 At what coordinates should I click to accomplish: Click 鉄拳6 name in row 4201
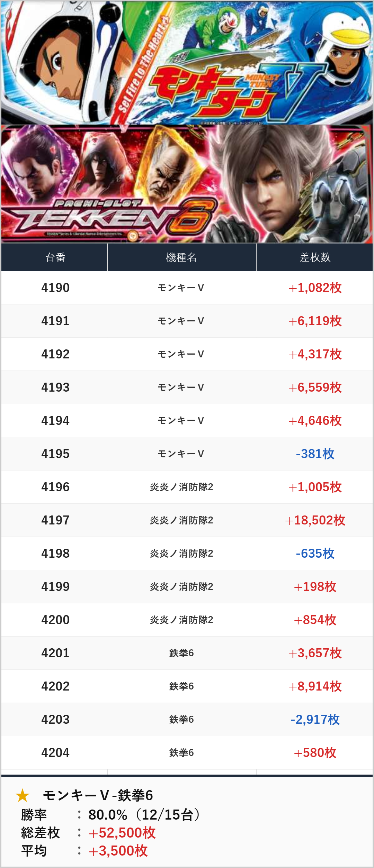(181, 653)
